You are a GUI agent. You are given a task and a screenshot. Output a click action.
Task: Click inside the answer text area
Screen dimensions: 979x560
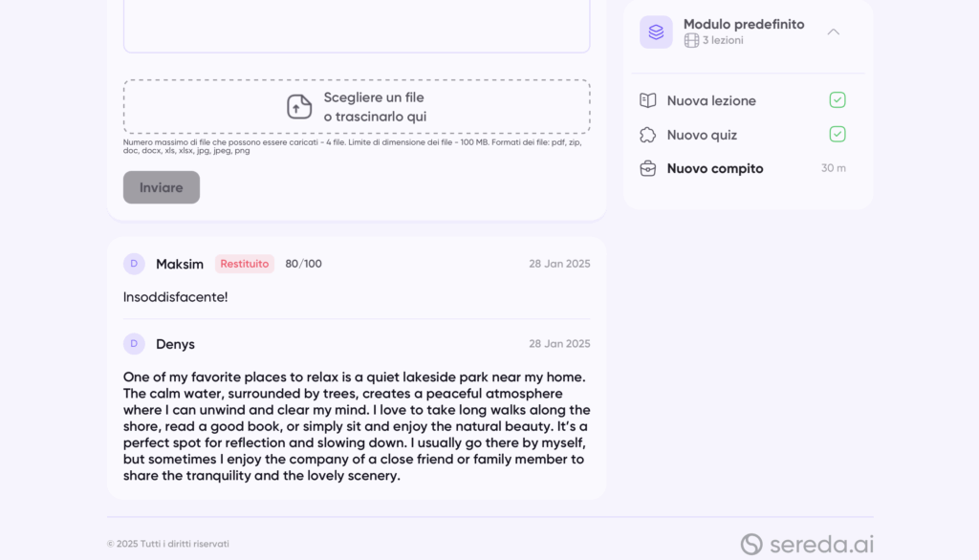[x=357, y=24]
